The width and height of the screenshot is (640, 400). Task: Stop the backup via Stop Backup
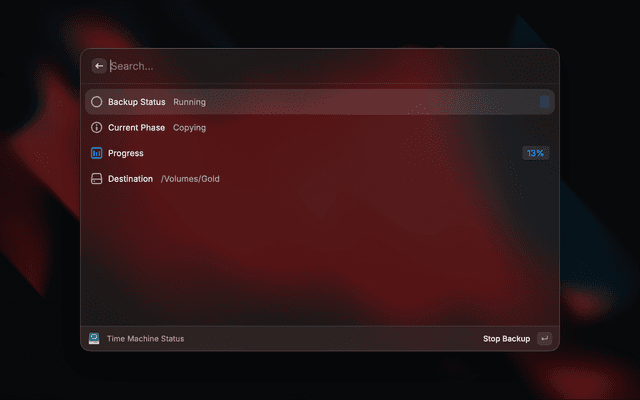click(506, 339)
